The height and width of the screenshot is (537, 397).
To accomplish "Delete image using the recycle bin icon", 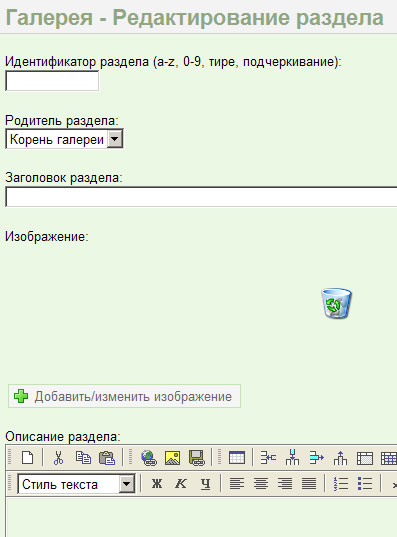I will pos(336,303).
